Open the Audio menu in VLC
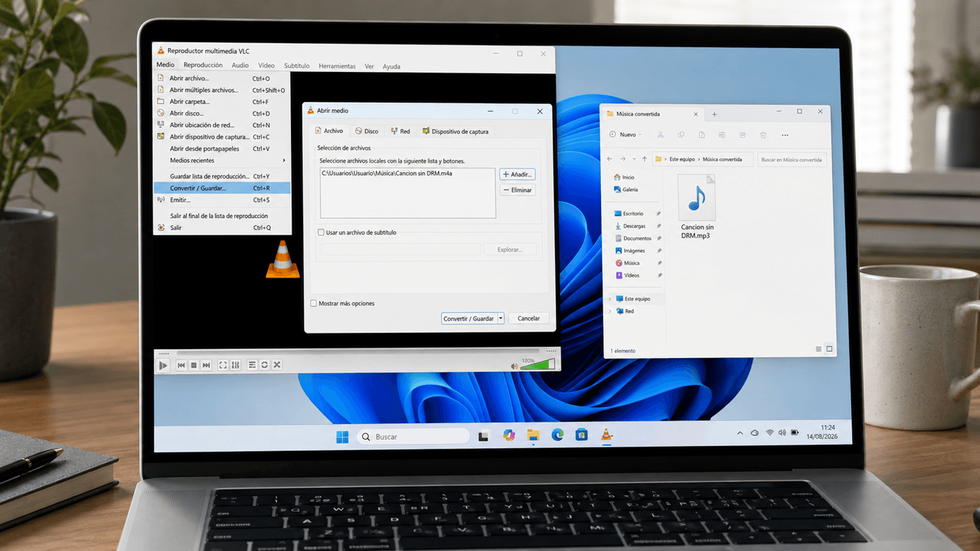The height and width of the screenshot is (551, 980). [240, 66]
